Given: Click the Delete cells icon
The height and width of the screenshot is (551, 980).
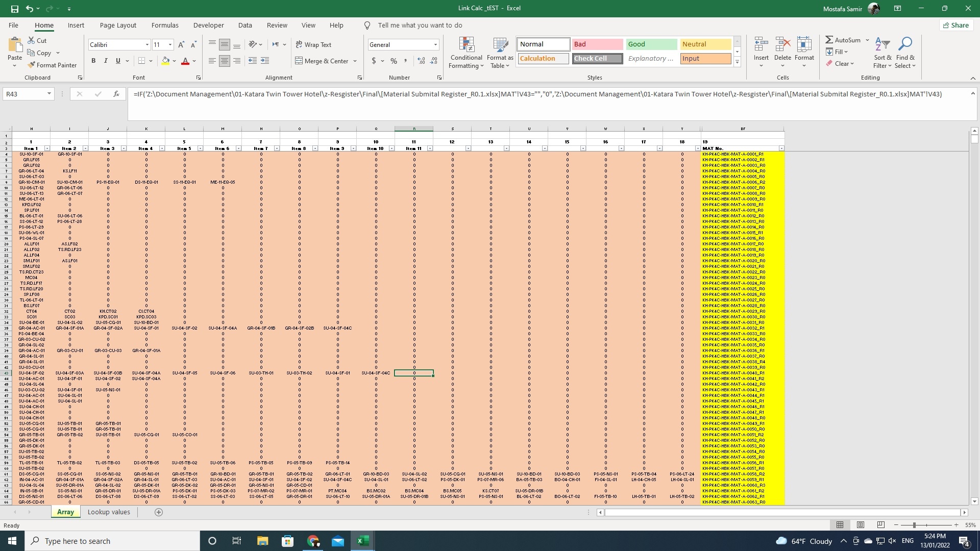Looking at the screenshot, I should coord(782,44).
